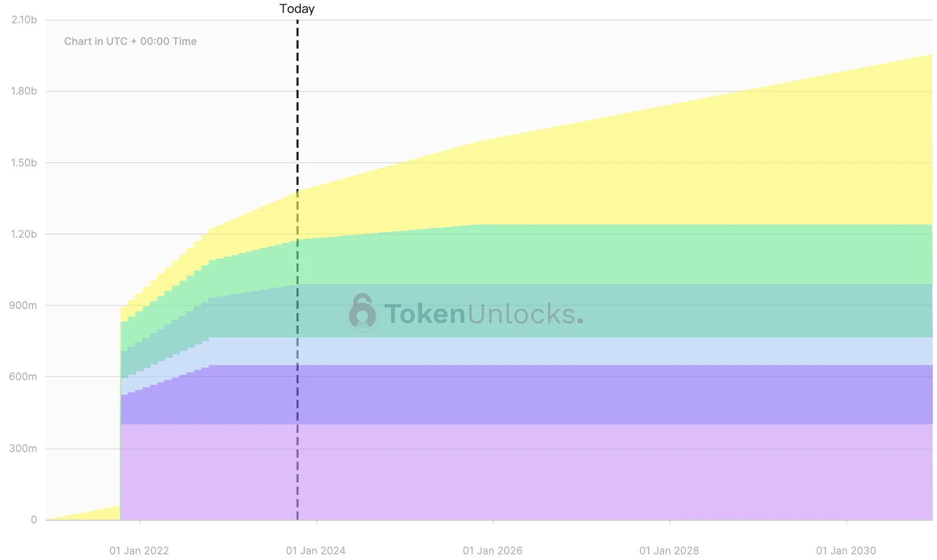
Task: Click the "01 Jan 2030" x-axis label
Action: click(846, 551)
